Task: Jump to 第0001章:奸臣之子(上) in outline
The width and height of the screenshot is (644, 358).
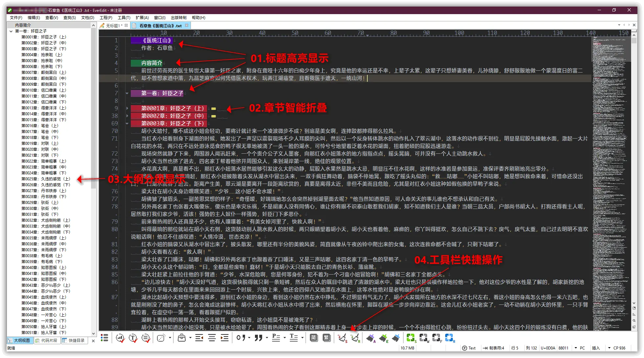Action: (44, 37)
